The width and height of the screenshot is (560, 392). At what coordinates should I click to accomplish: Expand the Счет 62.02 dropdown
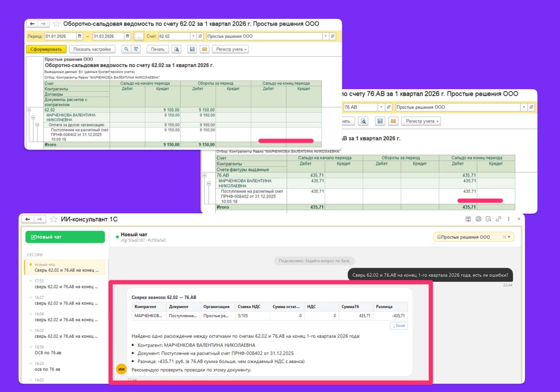[x=193, y=36]
